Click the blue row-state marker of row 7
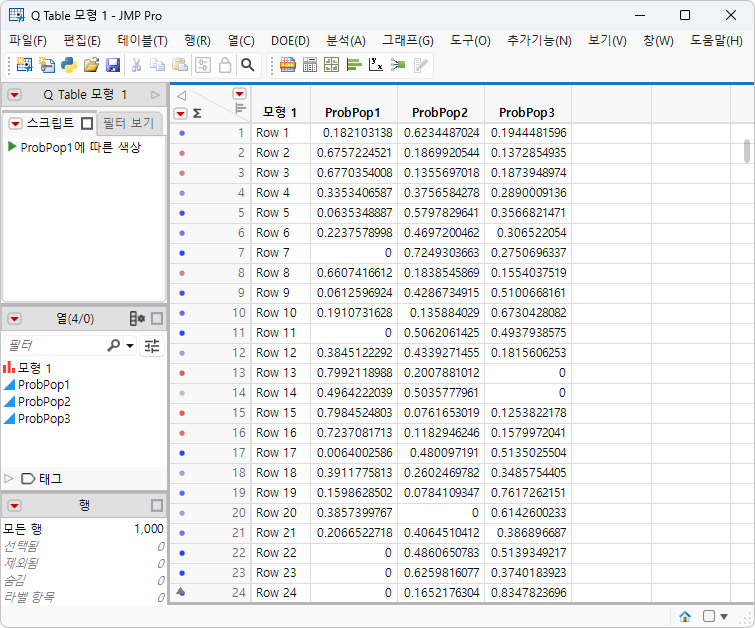Image resolution: width=755 pixels, height=628 pixels. coord(182,253)
